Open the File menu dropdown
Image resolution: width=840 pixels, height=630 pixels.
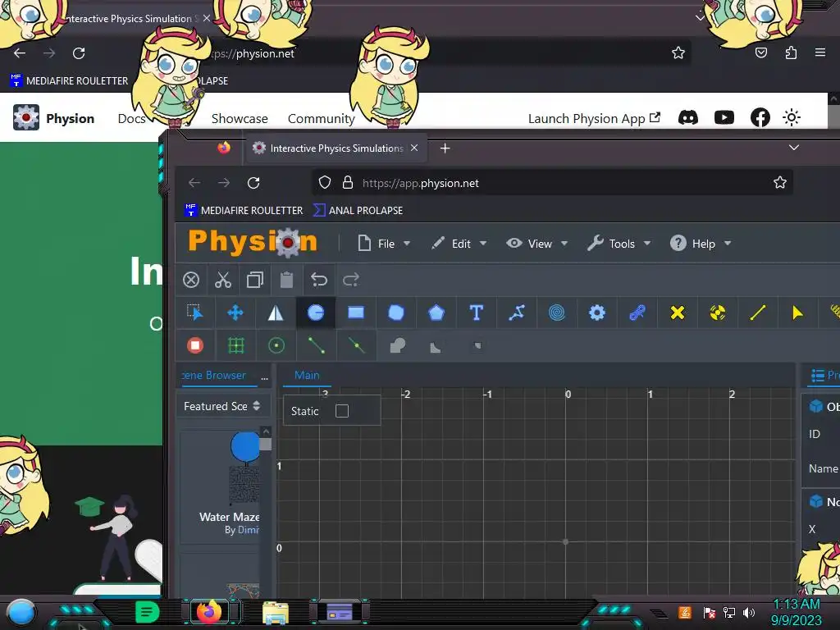tap(384, 244)
